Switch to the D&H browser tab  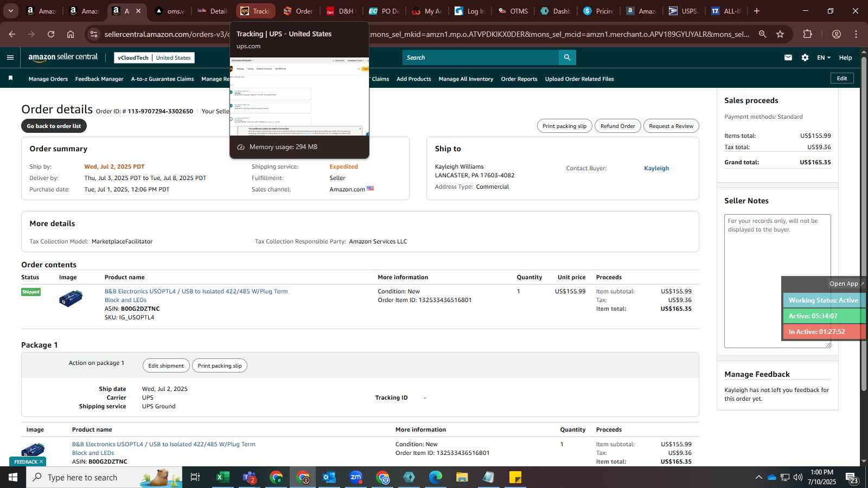(x=341, y=11)
